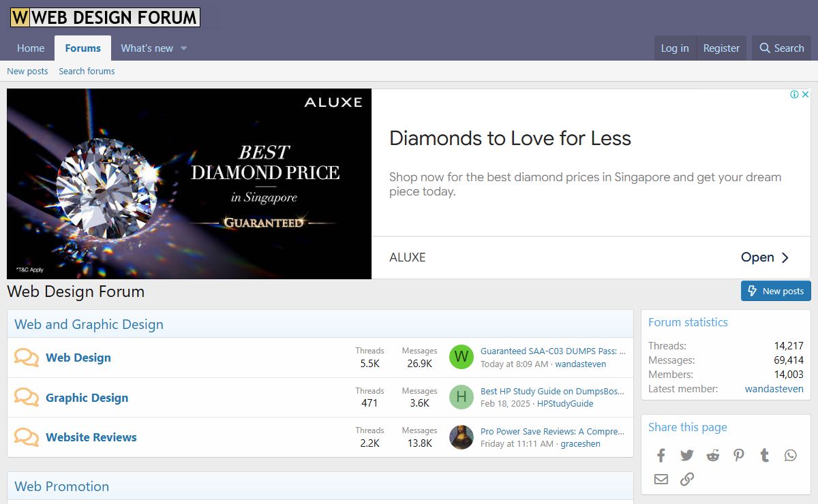The width and height of the screenshot is (818, 504).
Task: Expand the What's new dropdown arrow
Action: click(183, 48)
